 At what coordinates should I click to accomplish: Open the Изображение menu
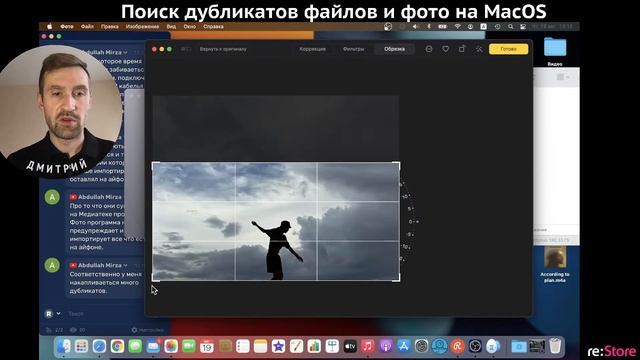click(142, 27)
